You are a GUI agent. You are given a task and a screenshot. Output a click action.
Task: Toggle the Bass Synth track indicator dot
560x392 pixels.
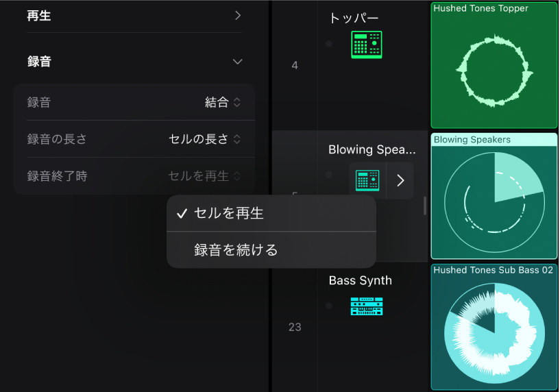coord(329,306)
